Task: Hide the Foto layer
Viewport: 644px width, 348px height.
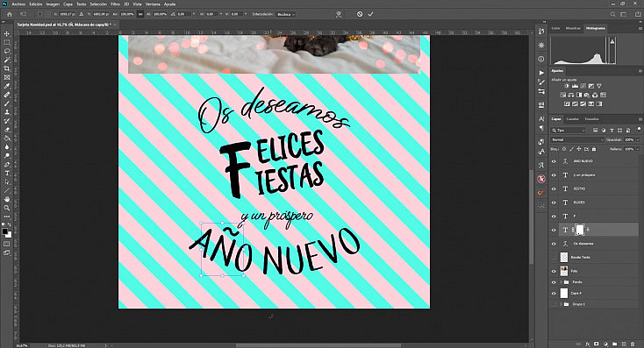Action: coord(554,271)
